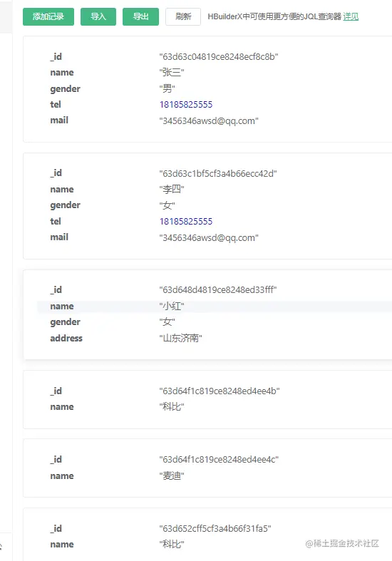Click the tel value in 张三's record
Image resolution: width=392 pixels, height=561 pixels.
pyautogui.click(x=186, y=105)
